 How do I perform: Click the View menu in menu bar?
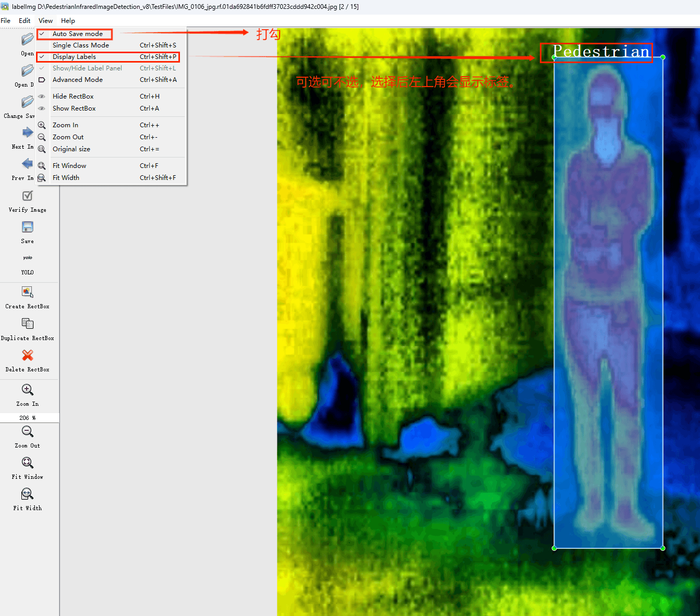(45, 21)
